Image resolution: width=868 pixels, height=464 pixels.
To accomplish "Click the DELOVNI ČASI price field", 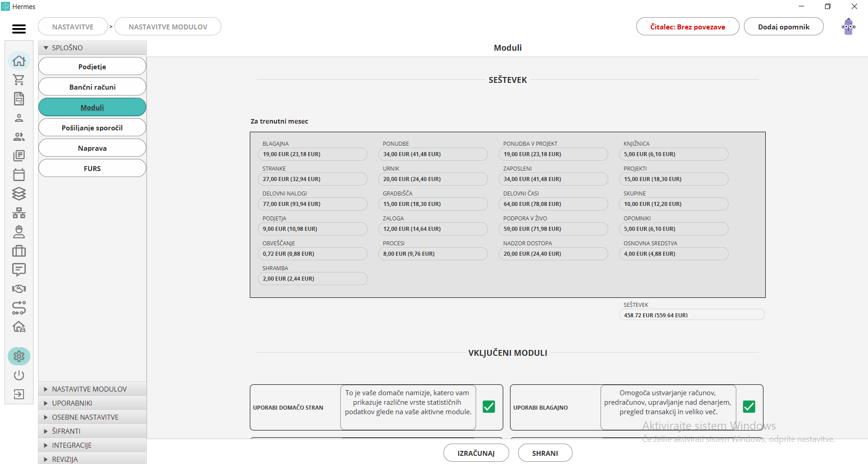I will pyautogui.click(x=553, y=204).
